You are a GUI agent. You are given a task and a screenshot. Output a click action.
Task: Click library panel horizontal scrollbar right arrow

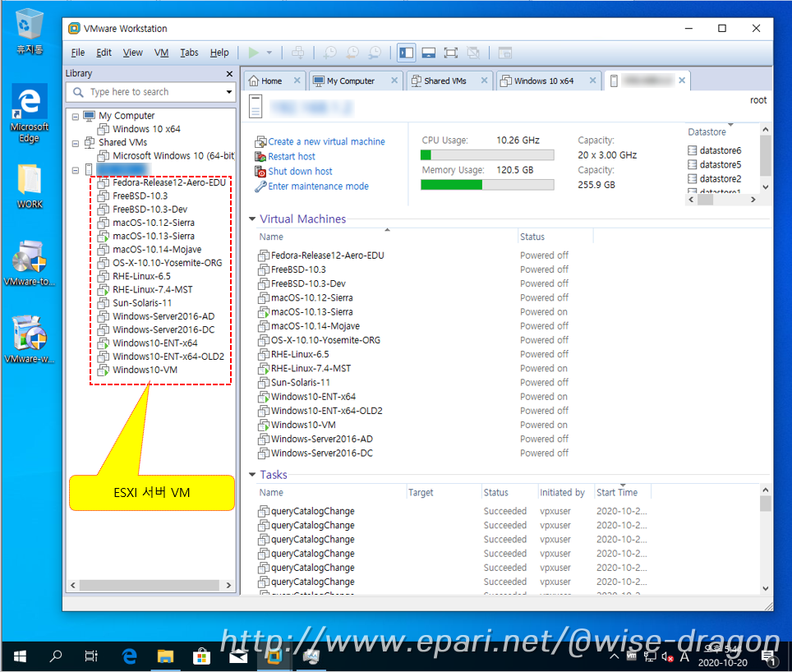[229, 585]
